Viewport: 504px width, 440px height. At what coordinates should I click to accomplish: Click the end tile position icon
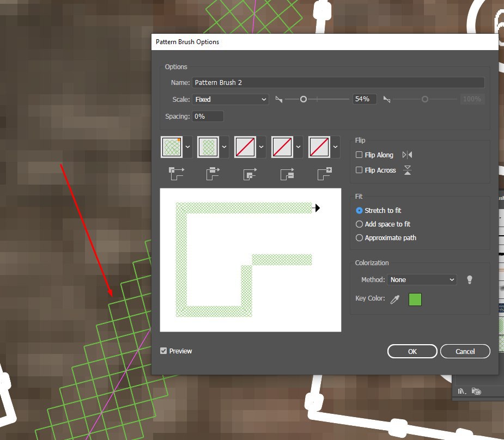click(x=325, y=174)
